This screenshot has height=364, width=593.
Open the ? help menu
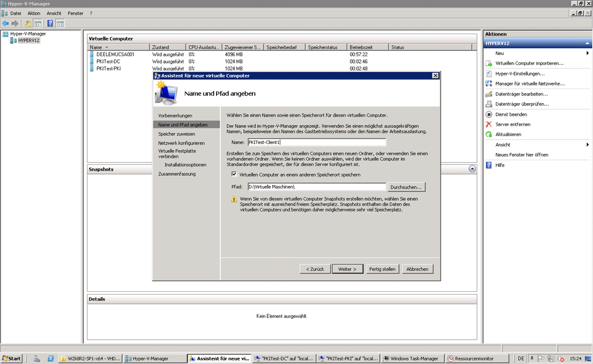[x=91, y=13]
